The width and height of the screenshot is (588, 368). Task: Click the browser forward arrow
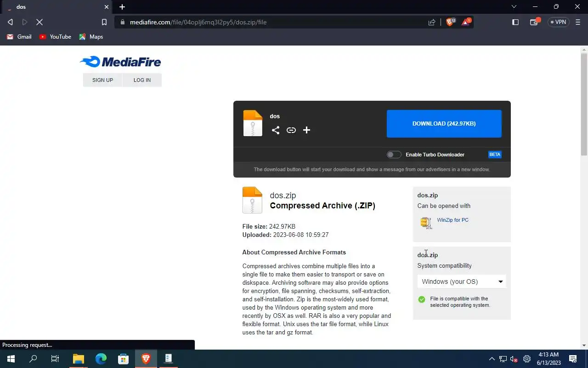click(x=25, y=22)
